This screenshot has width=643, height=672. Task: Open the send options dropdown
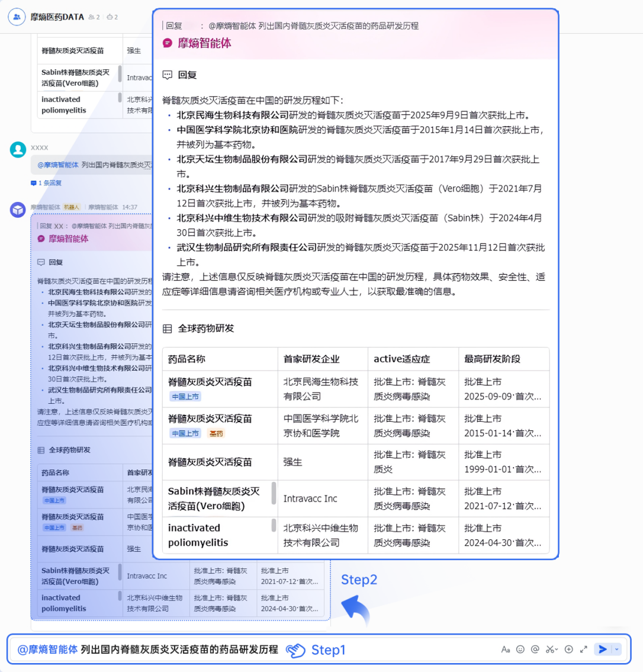coord(616,650)
